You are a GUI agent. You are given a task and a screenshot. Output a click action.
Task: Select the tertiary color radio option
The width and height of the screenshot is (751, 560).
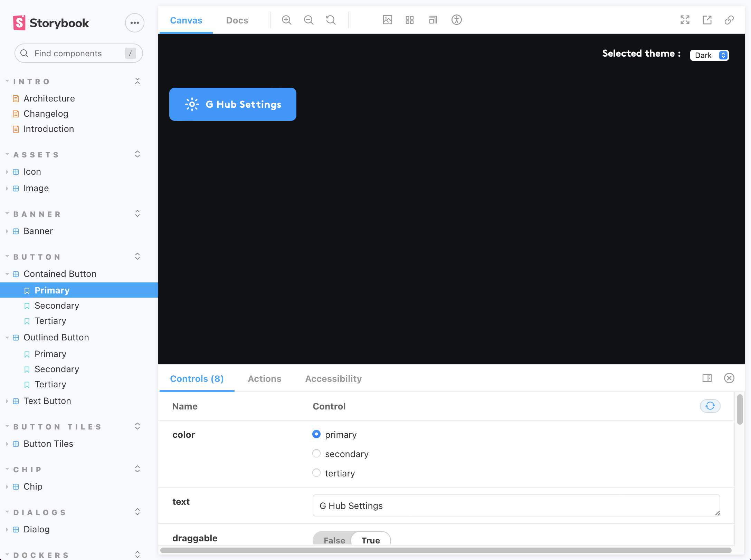316,473
